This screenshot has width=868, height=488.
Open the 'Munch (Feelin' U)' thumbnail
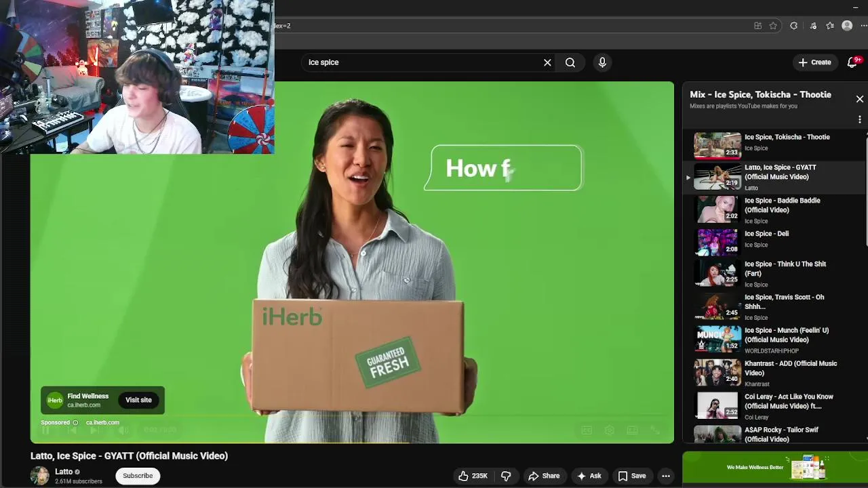717,339
